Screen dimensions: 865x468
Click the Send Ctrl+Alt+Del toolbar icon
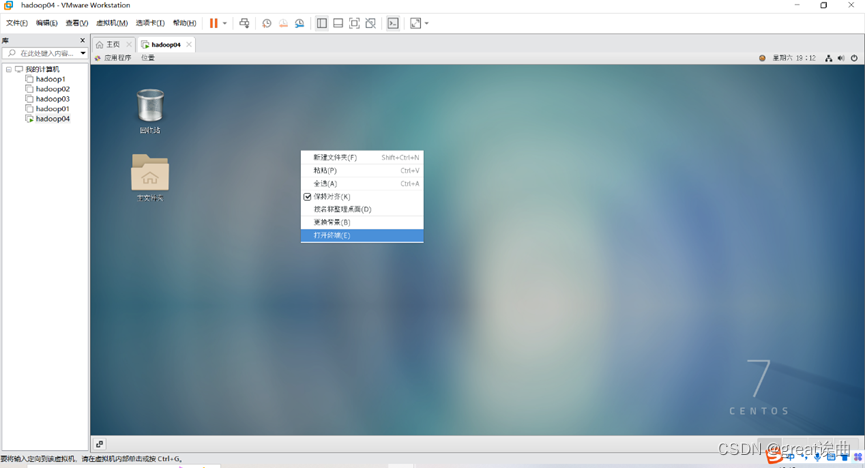click(x=244, y=23)
